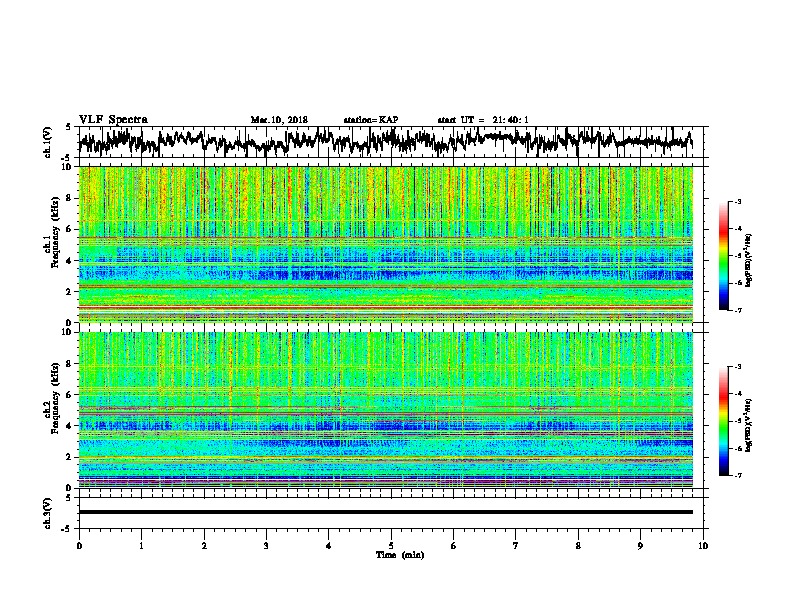Click time axis tick label "10"
The image size is (792, 612).
(703, 546)
